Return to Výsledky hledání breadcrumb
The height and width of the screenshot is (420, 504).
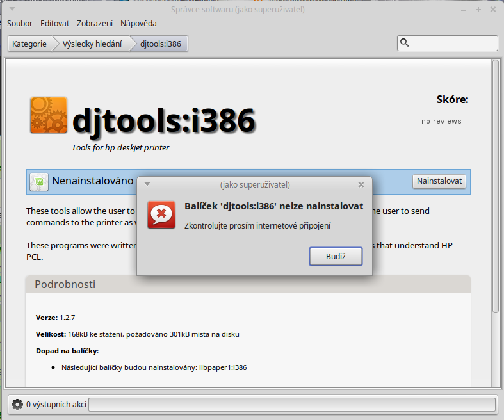92,44
